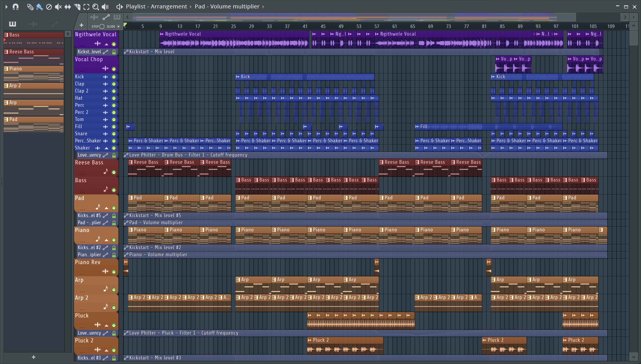Open the playlist options menu arrow

[x=6, y=7]
